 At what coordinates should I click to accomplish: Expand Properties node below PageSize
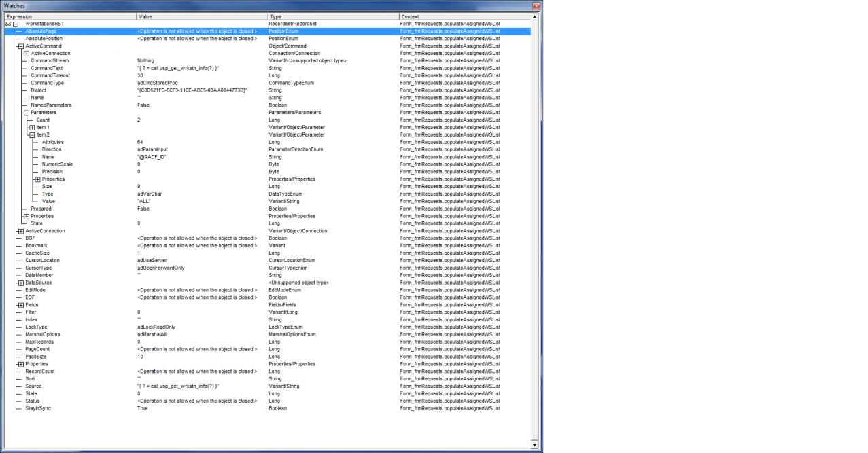[20, 364]
